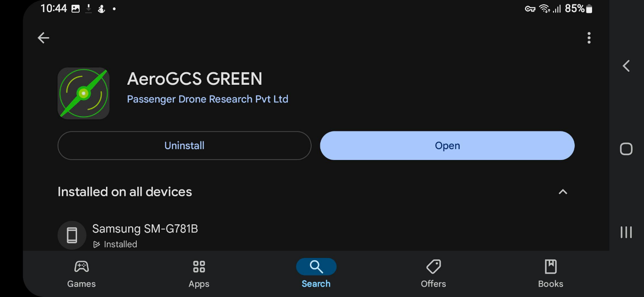The width and height of the screenshot is (644, 297).
Task: Switch to the Apps tab
Action: (199, 274)
